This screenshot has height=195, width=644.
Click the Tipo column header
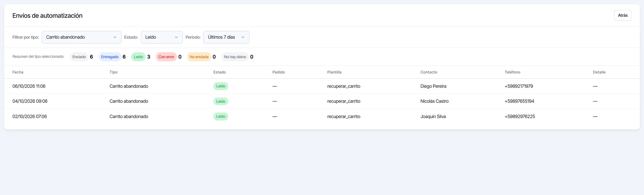pos(113,72)
